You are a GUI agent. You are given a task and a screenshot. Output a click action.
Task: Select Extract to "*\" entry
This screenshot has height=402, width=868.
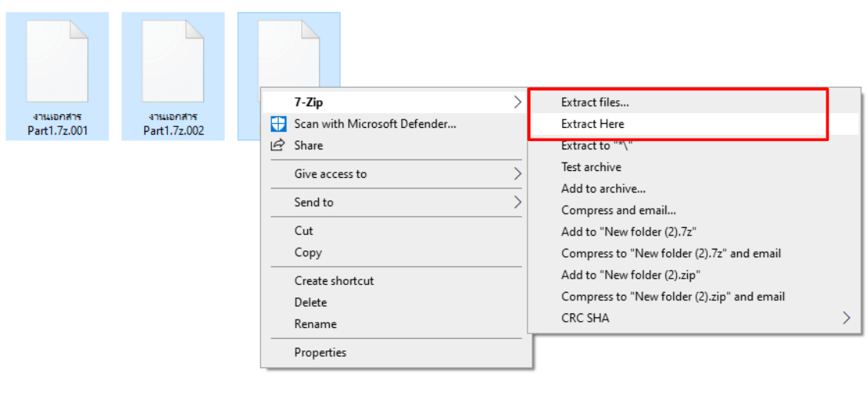(x=597, y=146)
